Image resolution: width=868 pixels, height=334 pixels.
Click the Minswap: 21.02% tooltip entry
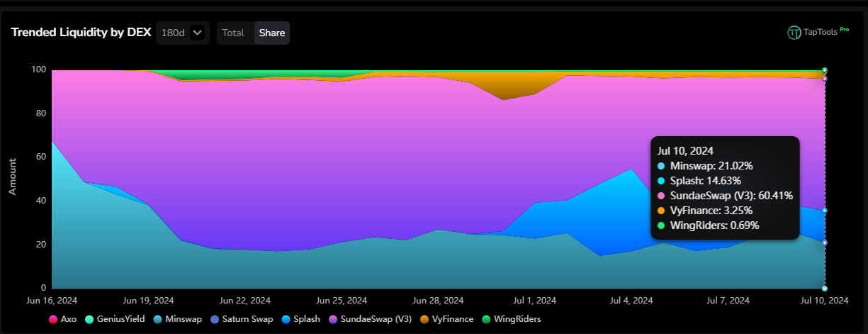pos(706,166)
